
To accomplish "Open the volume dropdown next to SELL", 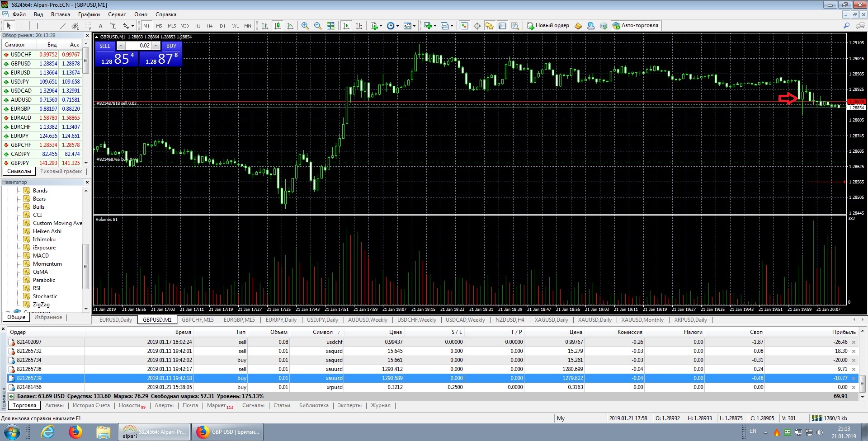I will tap(120, 46).
